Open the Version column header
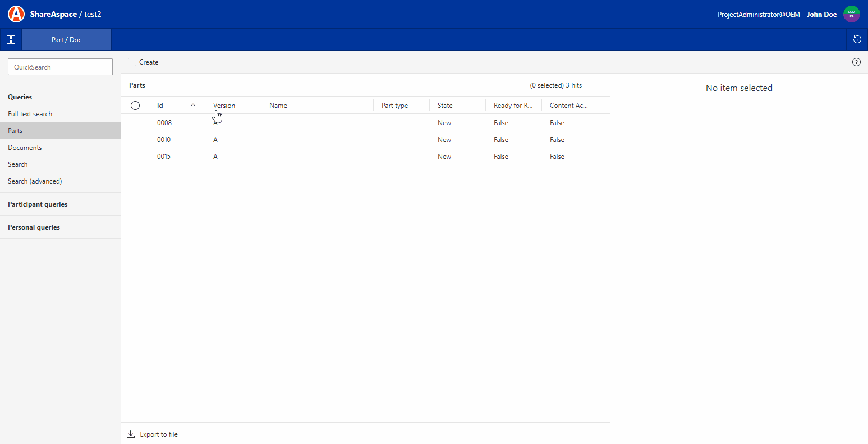The width and height of the screenshot is (868, 444). [224, 105]
